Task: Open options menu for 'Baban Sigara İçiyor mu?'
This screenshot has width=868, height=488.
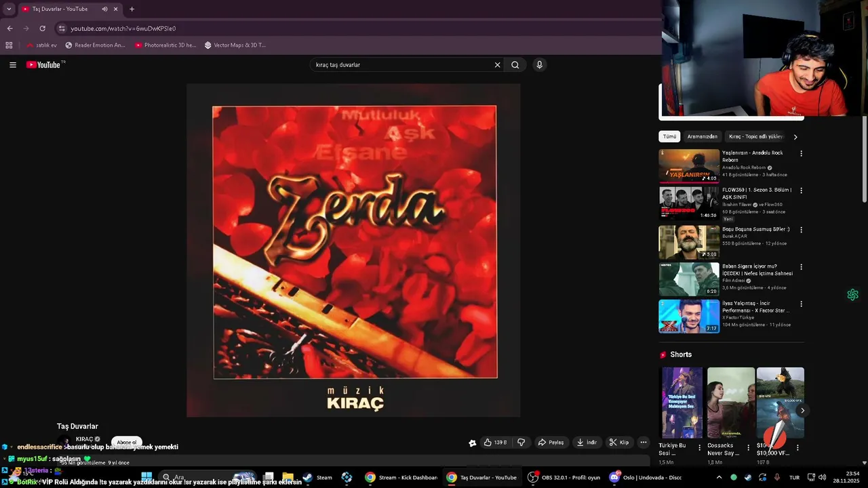Action: point(801,267)
